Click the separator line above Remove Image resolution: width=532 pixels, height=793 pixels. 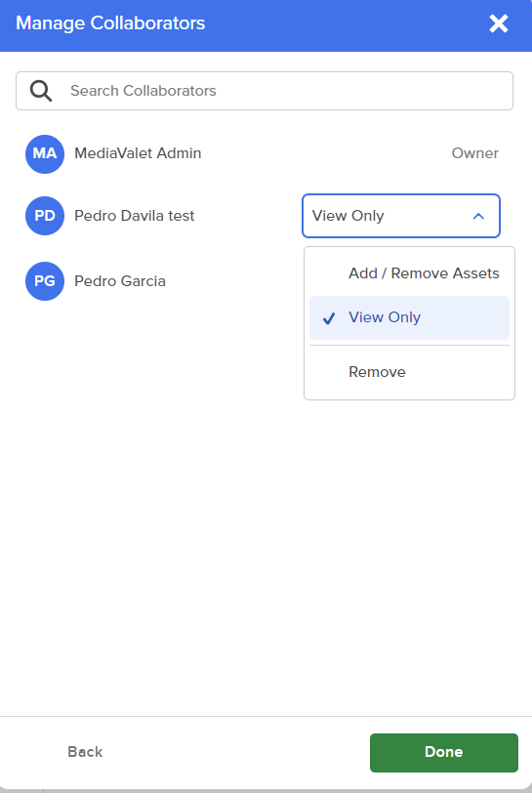pos(409,346)
